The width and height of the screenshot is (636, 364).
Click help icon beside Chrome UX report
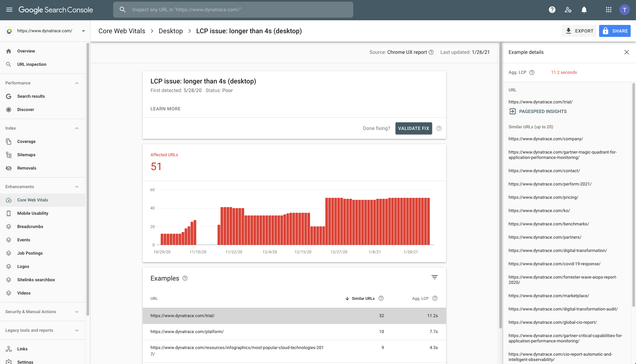[x=431, y=52]
